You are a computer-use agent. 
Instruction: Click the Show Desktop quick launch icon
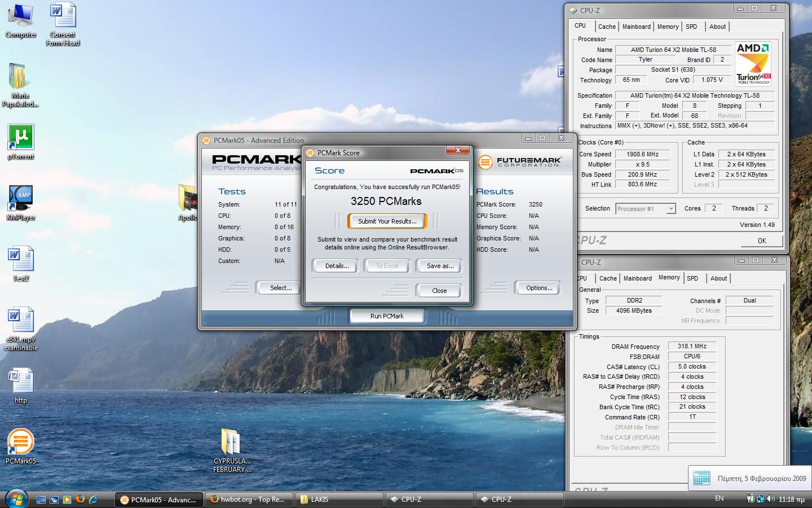[41, 500]
